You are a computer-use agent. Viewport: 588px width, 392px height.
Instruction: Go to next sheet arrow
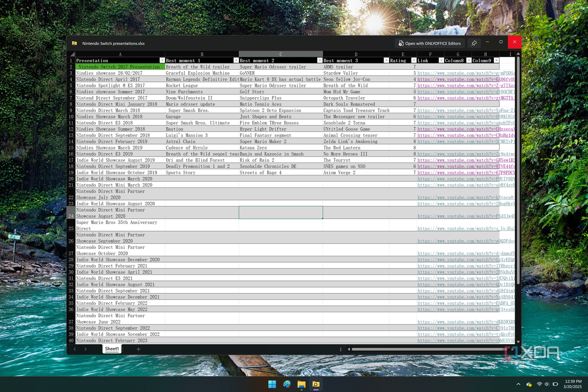coord(85,349)
